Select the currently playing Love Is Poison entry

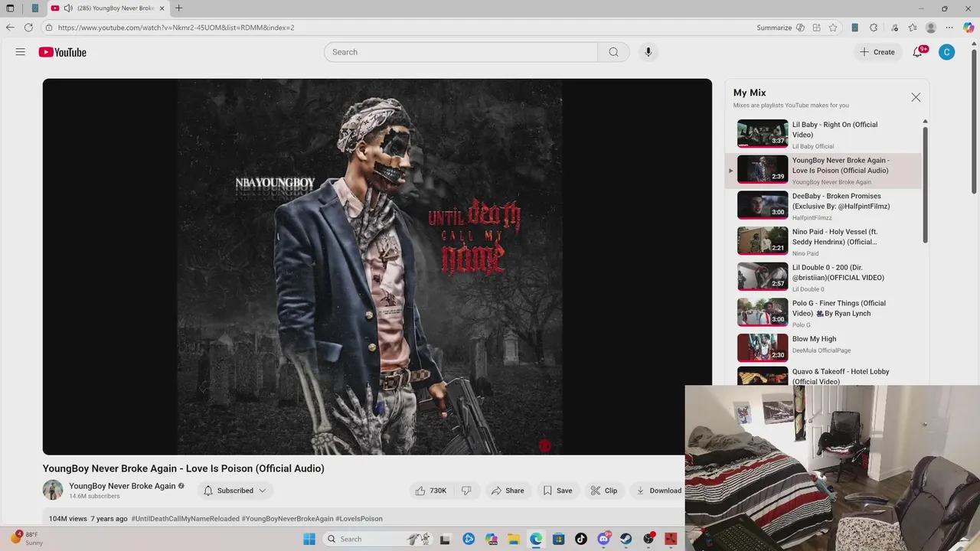point(824,170)
